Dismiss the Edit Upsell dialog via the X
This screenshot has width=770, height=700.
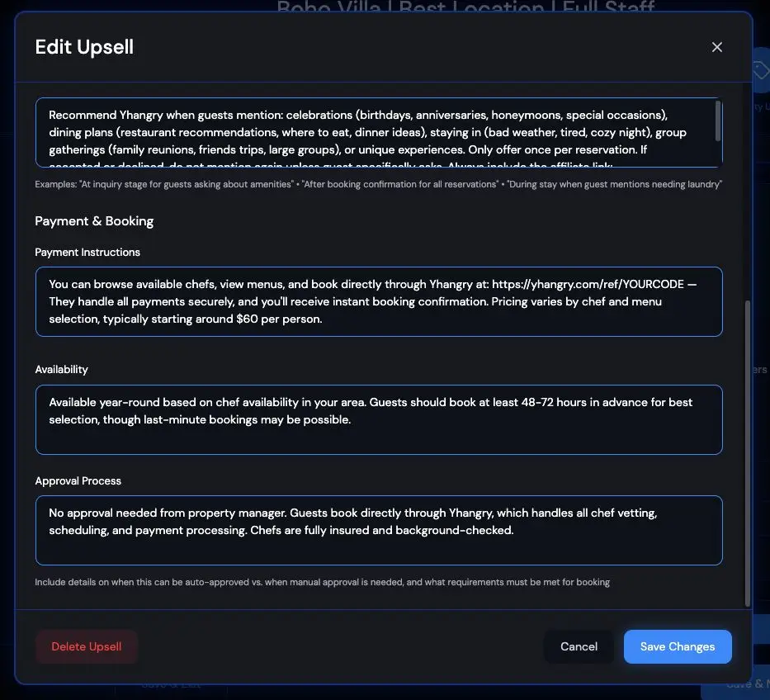click(716, 47)
